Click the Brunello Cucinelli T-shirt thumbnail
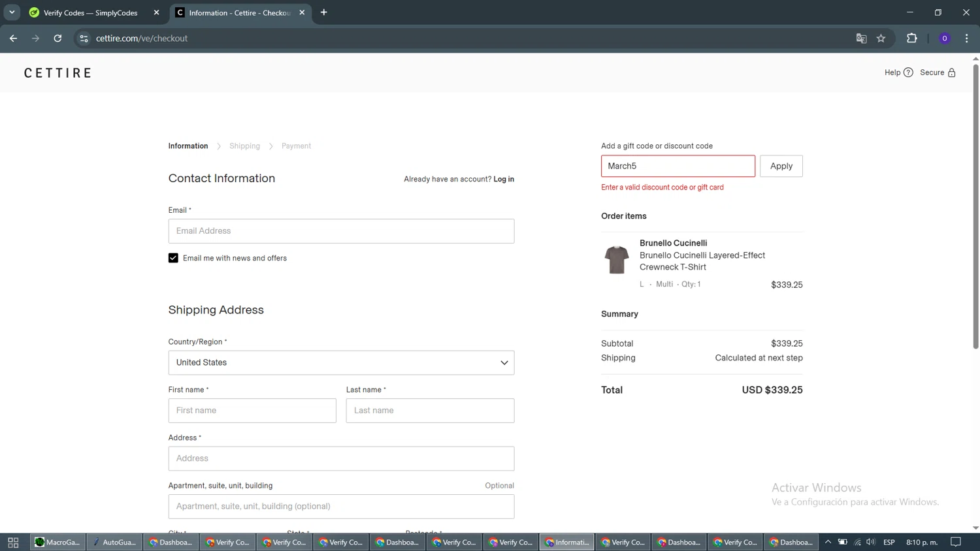This screenshot has height=551, width=980. (x=616, y=260)
